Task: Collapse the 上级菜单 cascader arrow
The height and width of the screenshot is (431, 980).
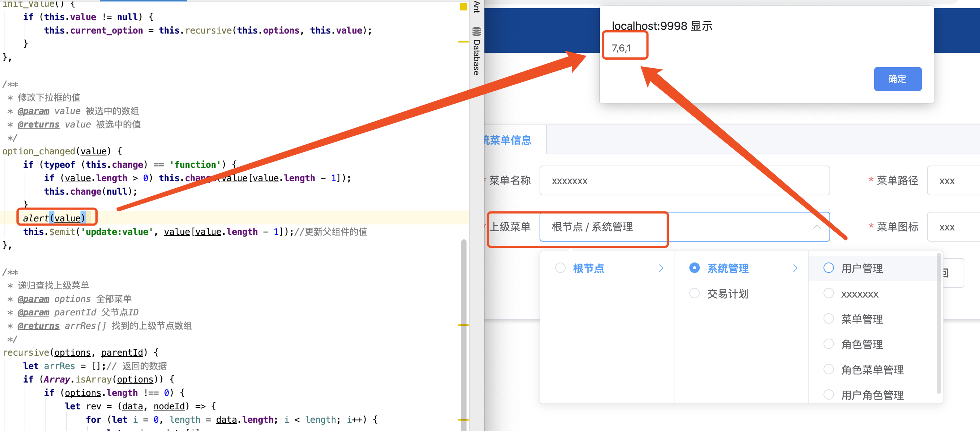Action: coord(816,227)
